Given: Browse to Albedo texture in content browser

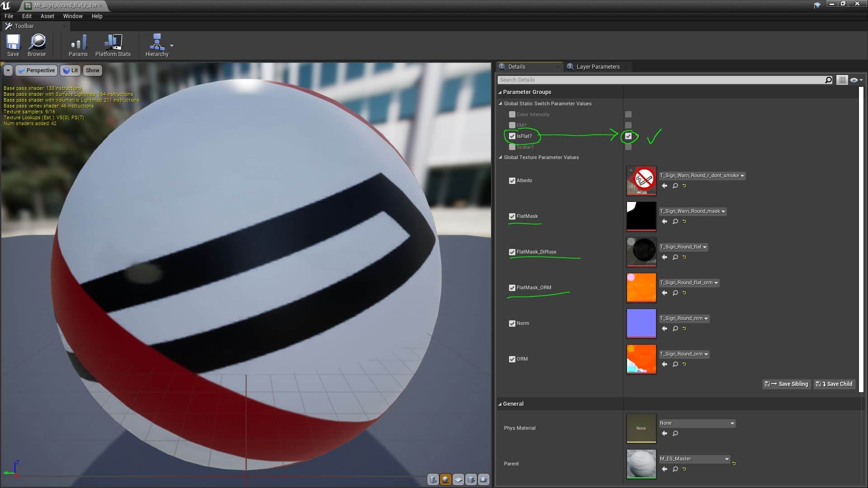Looking at the screenshot, I should 675,186.
